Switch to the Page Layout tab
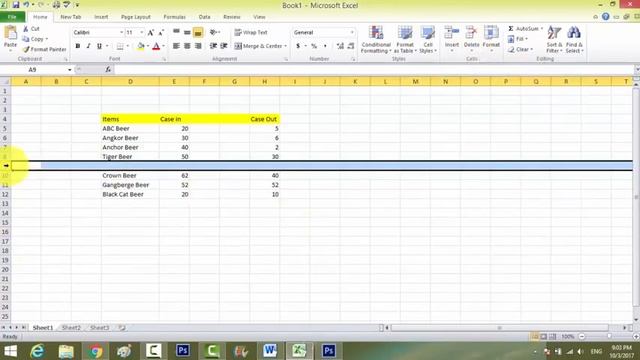Viewport: 640px width, 360px height. tap(136, 17)
